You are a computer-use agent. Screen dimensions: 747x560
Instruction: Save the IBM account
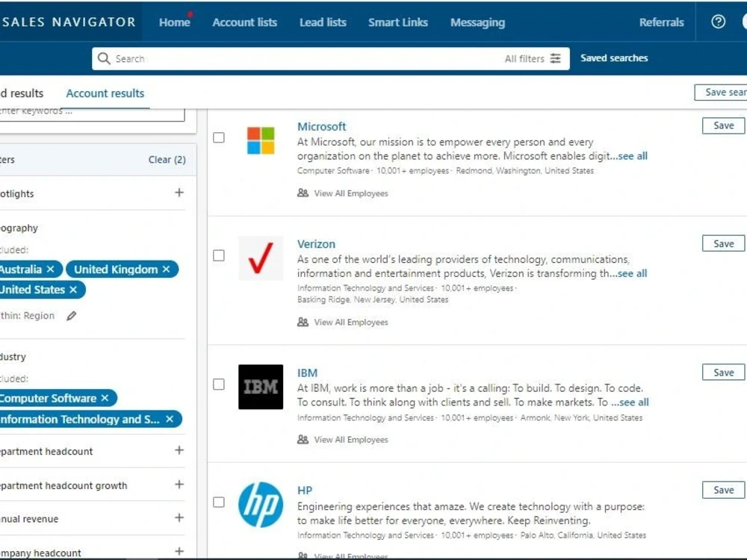(x=723, y=373)
